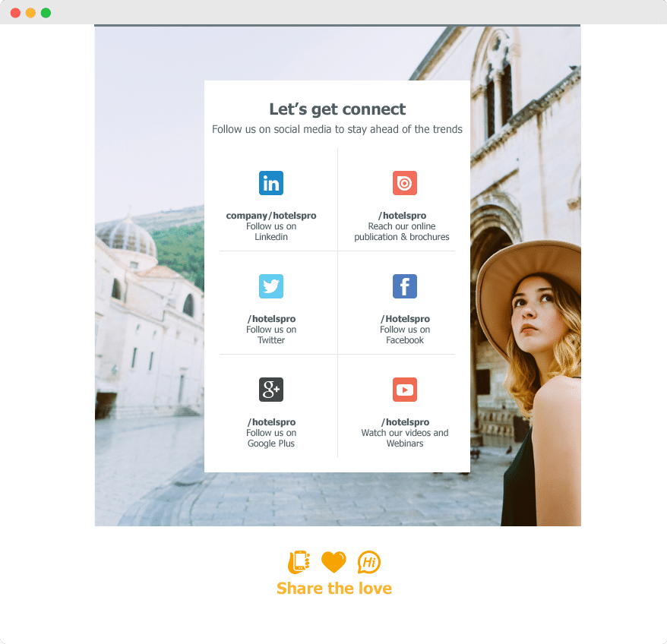Image resolution: width=667 pixels, height=644 pixels.
Task: Open the Google Plus icon
Action: click(x=271, y=390)
